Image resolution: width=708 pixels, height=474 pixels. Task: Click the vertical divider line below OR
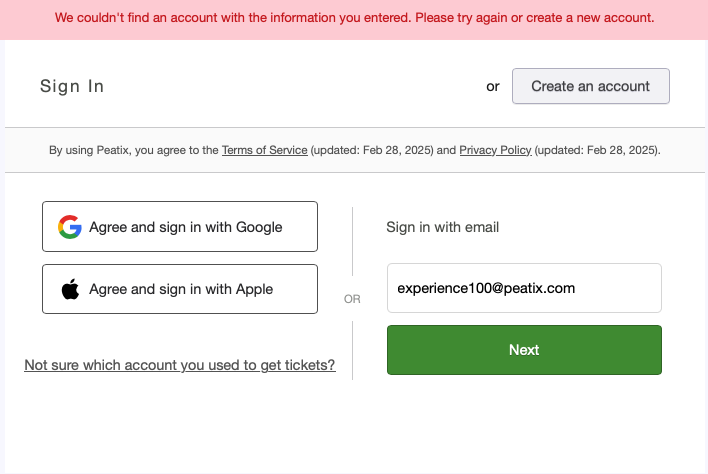pyautogui.click(x=352, y=345)
